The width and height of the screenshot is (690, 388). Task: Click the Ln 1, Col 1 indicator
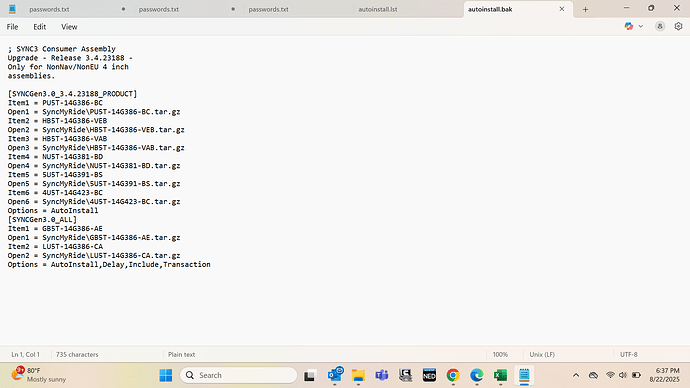(x=26, y=354)
